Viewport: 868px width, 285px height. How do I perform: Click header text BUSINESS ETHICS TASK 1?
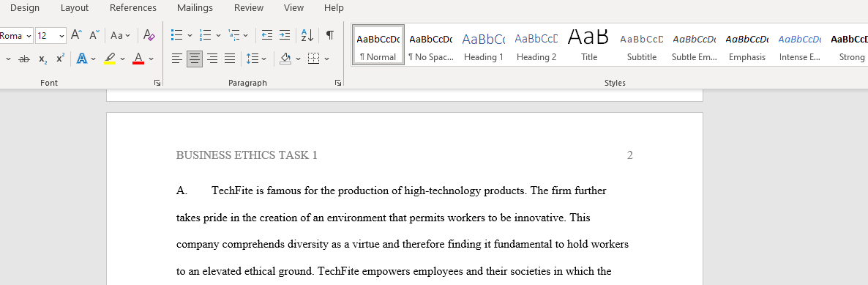247,155
